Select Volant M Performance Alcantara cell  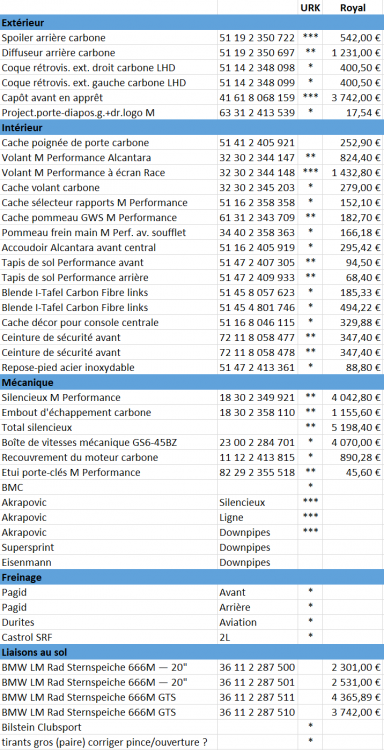pyautogui.click(x=109, y=158)
